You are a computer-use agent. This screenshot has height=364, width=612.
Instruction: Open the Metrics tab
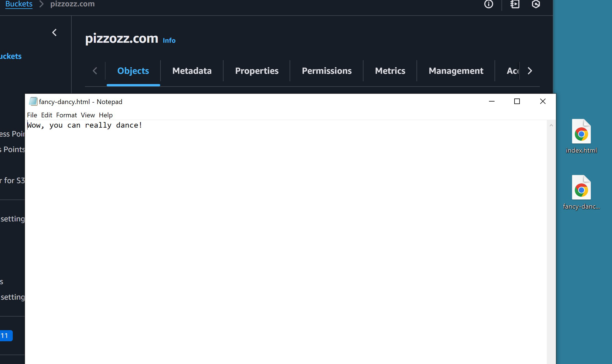(390, 71)
